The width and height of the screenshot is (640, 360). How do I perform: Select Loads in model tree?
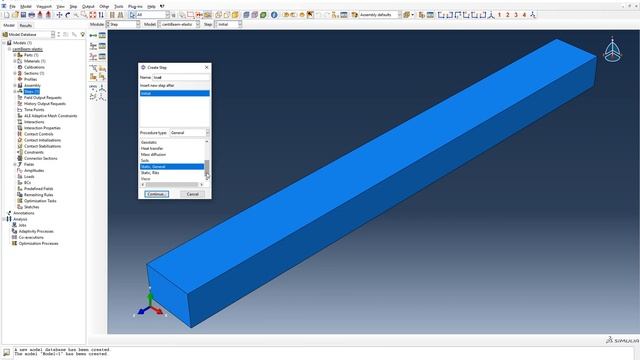point(29,177)
